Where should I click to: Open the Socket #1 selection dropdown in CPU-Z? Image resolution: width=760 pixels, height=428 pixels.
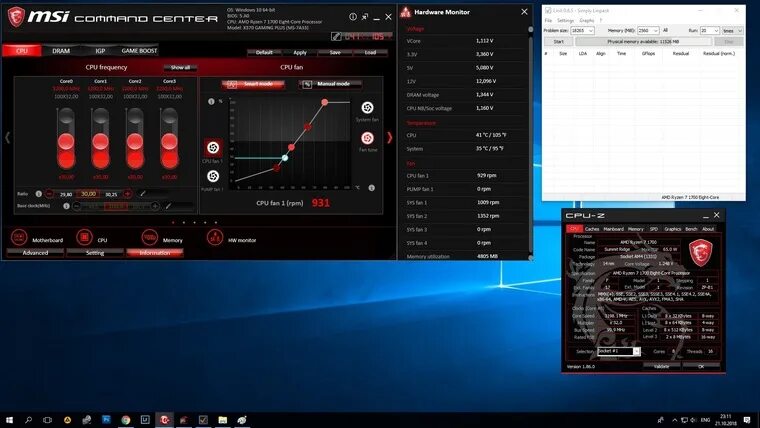click(x=618, y=351)
